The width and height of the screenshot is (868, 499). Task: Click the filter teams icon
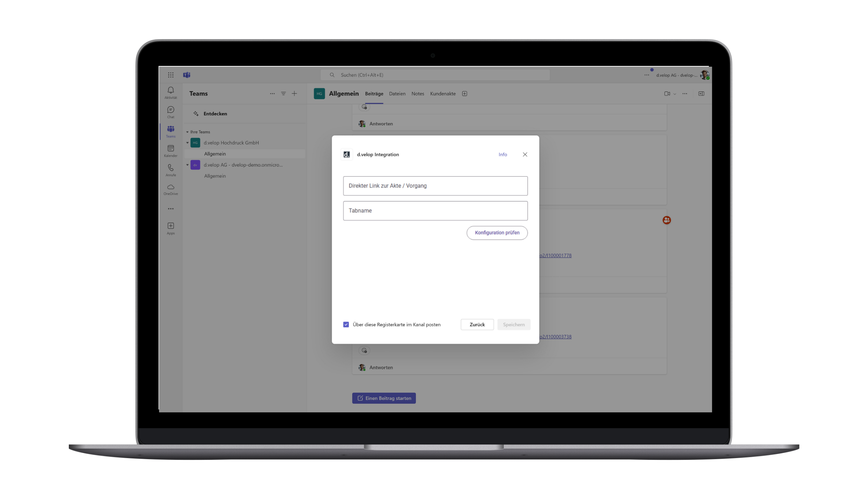pyautogui.click(x=283, y=93)
